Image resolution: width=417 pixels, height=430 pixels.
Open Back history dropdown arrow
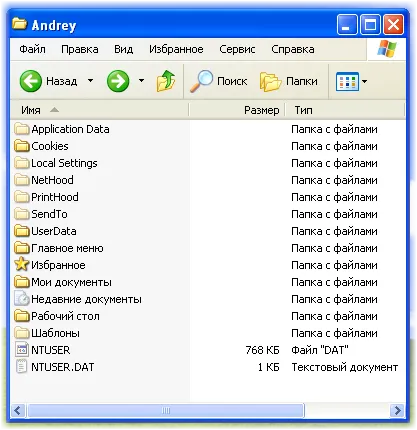[x=90, y=81]
